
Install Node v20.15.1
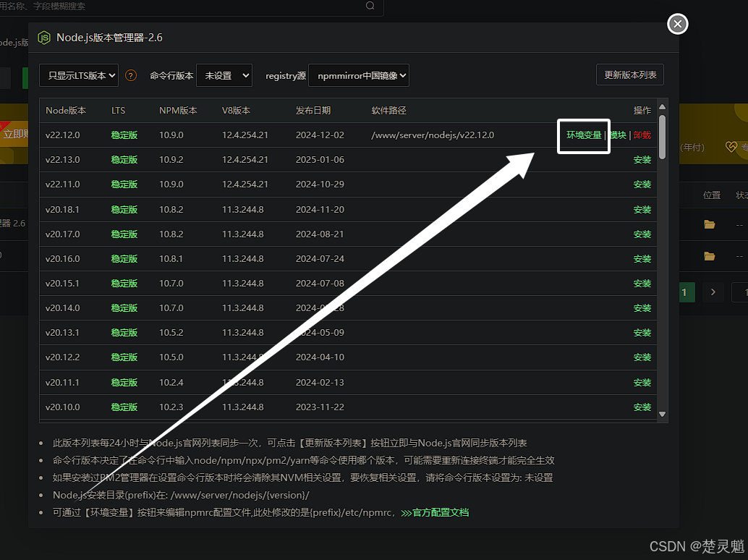click(642, 284)
